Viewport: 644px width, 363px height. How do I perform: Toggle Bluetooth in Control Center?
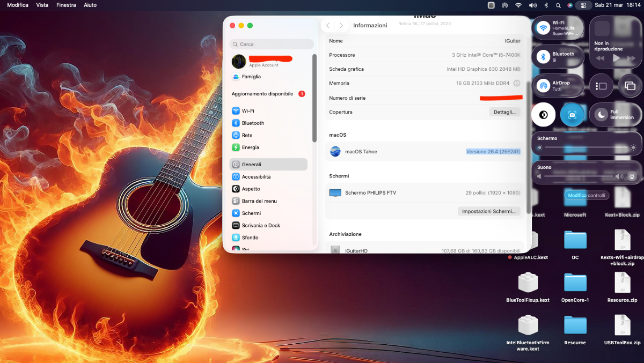[x=544, y=57]
